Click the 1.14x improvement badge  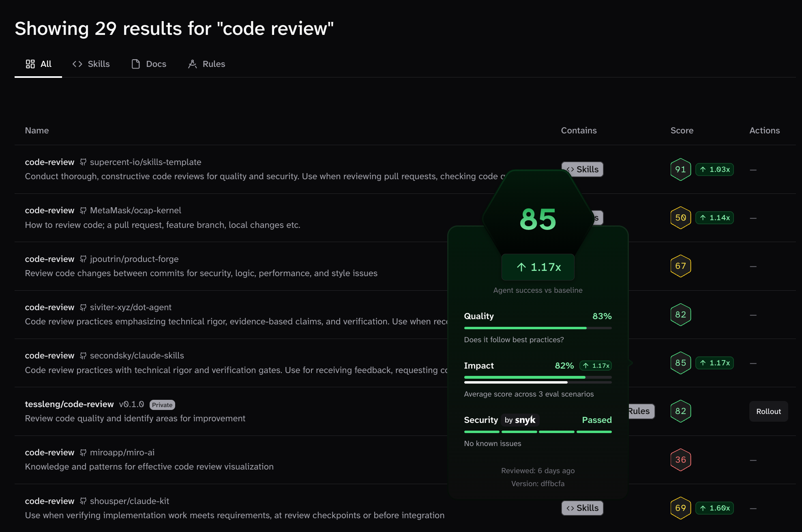pos(715,218)
